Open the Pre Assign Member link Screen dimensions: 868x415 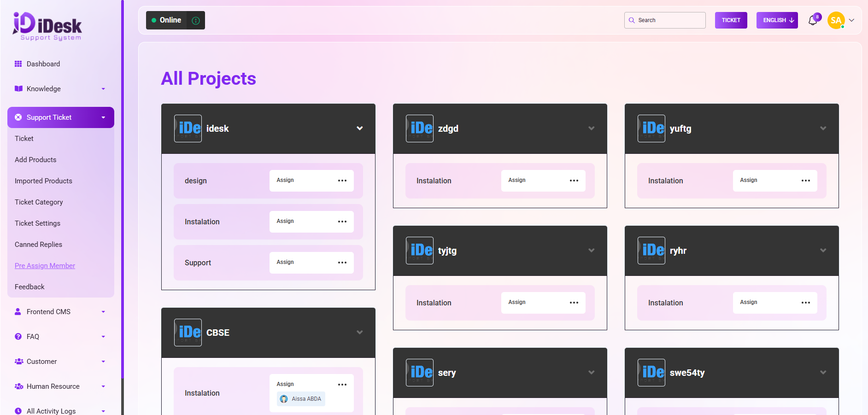45,266
